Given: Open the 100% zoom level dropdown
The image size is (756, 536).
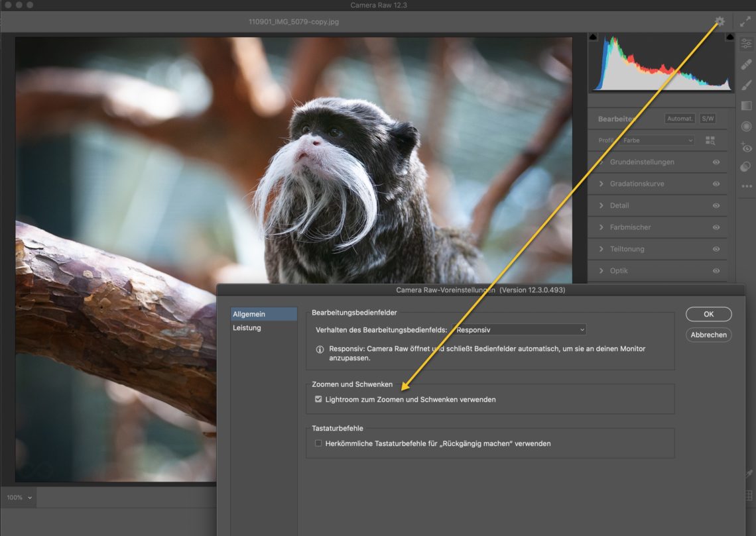Looking at the screenshot, I should (x=19, y=498).
